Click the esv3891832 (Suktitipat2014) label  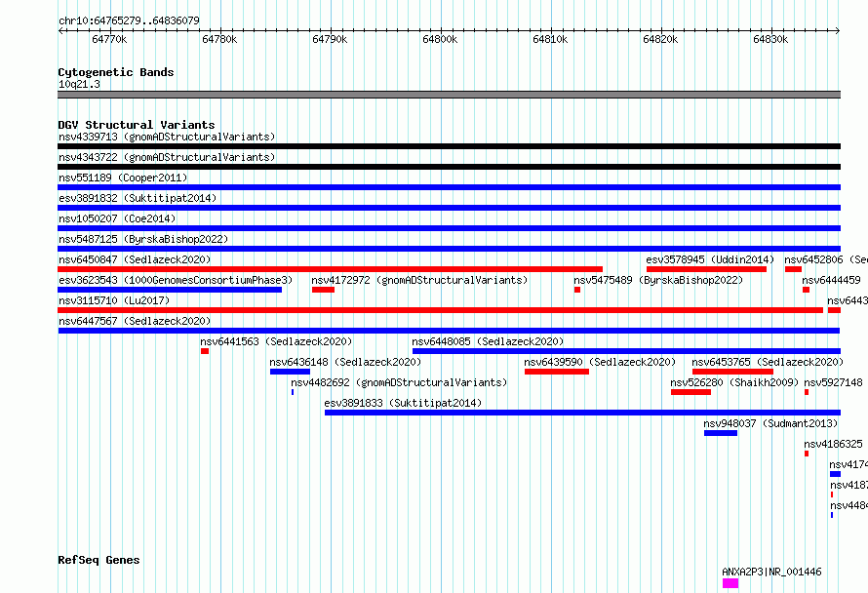pyautogui.click(x=138, y=198)
